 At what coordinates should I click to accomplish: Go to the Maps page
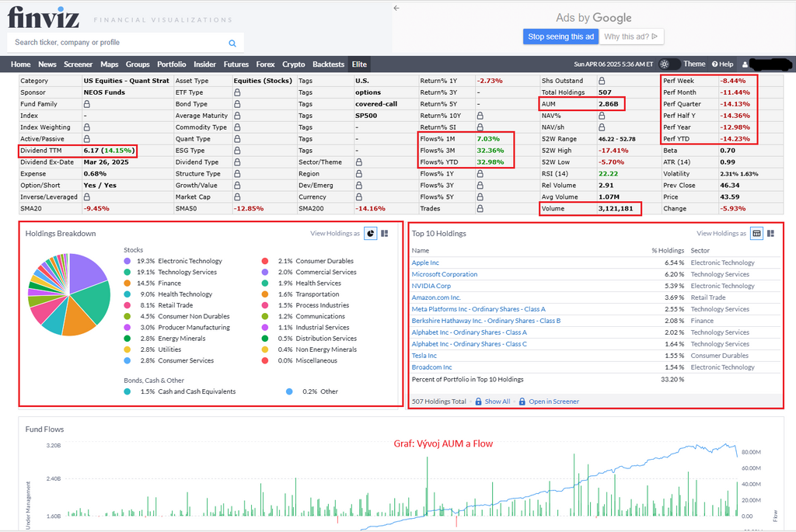[110, 64]
